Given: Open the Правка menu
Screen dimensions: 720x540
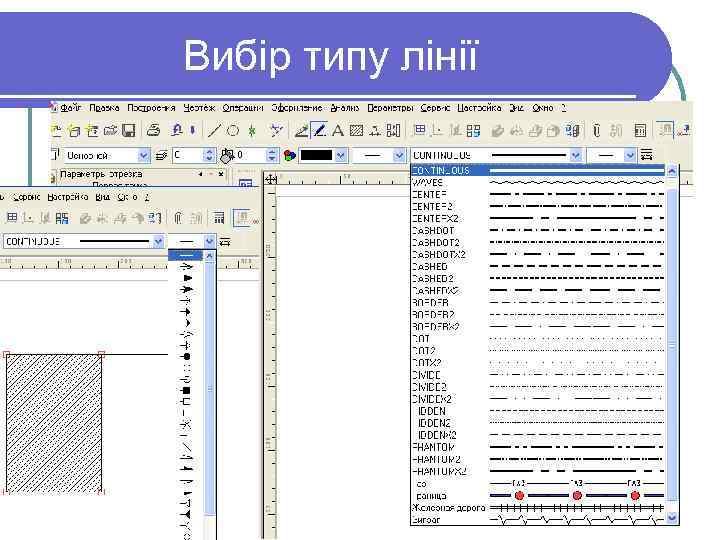Looking at the screenshot, I should click(x=104, y=108).
